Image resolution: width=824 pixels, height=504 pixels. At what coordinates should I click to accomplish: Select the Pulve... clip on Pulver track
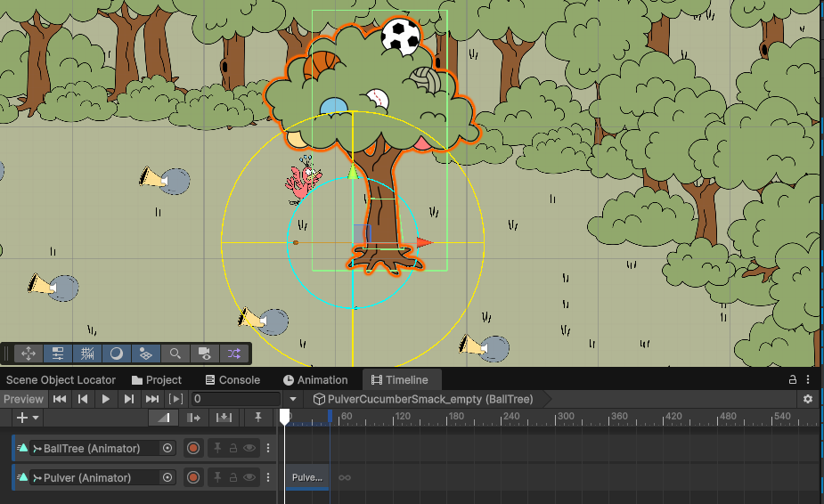tap(307, 477)
